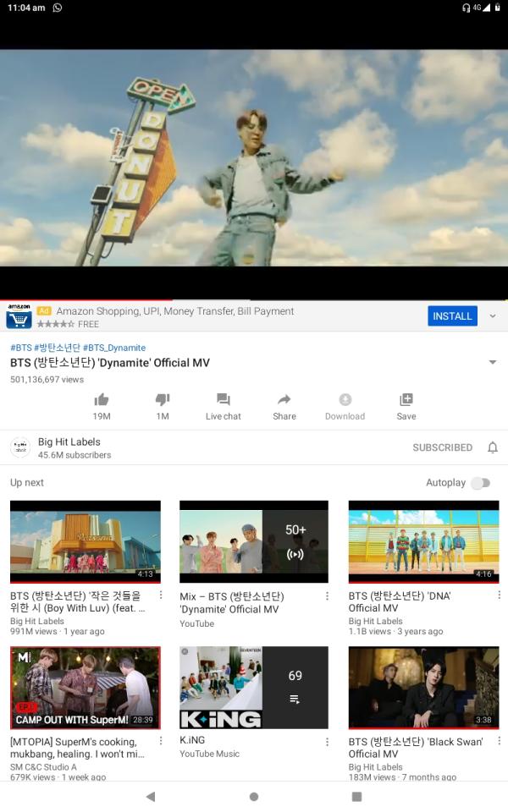Tap the 991M views 1 year ago text
The image size is (508, 812).
pyautogui.click(x=58, y=631)
